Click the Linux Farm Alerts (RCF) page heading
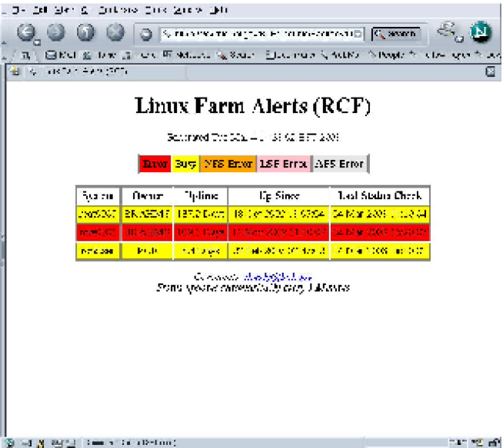Viewport: 503px width, 448px height. 253,105
